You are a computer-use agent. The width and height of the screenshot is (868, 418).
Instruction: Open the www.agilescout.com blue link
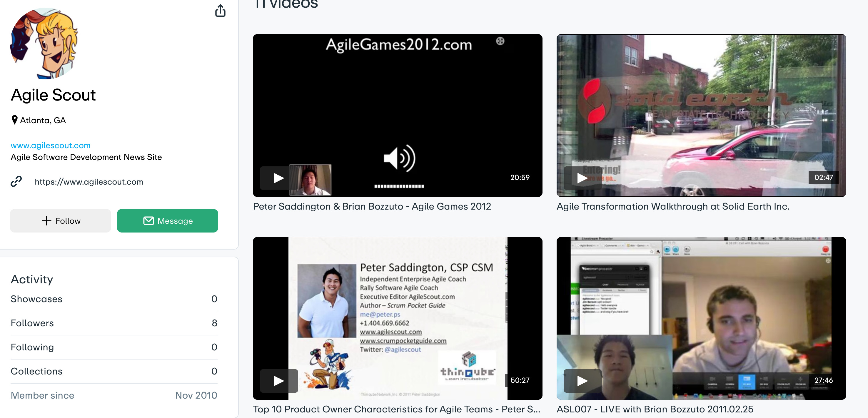[51, 145]
